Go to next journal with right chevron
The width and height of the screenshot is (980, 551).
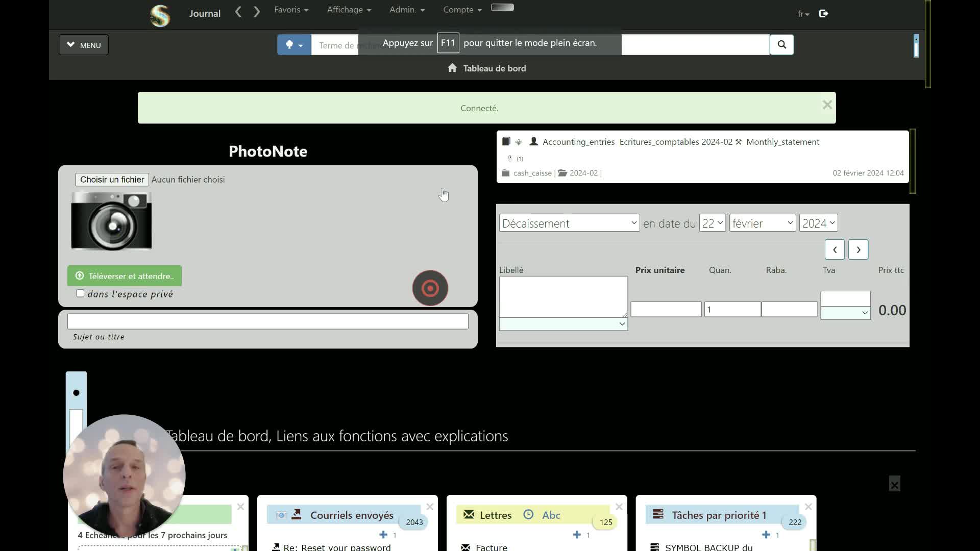click(257, 12)
